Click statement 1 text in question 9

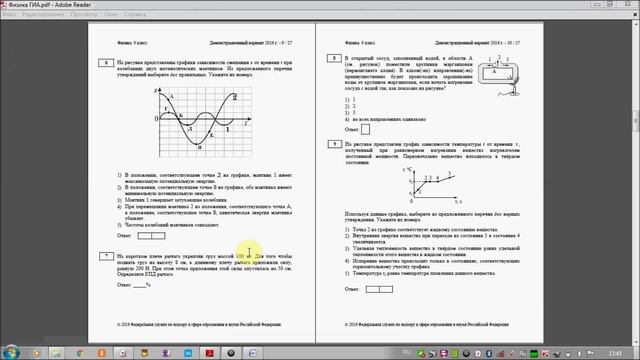[x=425, y=230]
